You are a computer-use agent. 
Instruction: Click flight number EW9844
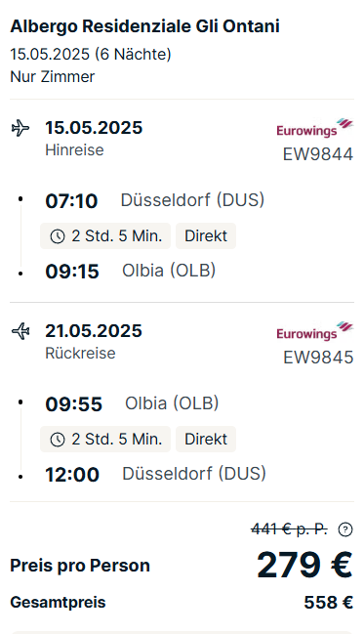tap(318, 154)
